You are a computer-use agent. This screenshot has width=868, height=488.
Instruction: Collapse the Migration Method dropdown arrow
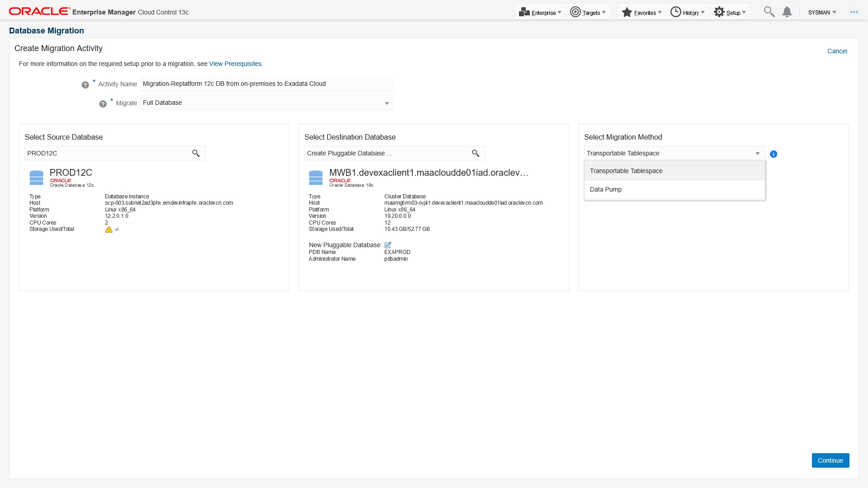click(x=757, y=154)
